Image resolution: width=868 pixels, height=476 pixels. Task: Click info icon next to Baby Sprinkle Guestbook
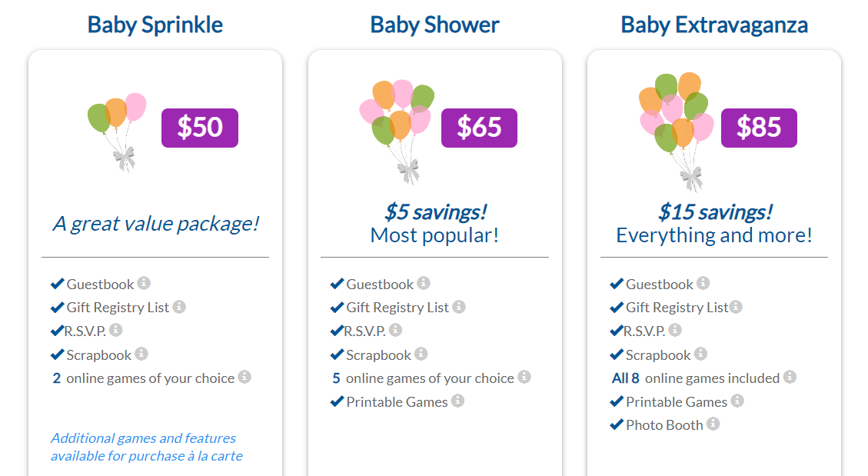(144, 283)
